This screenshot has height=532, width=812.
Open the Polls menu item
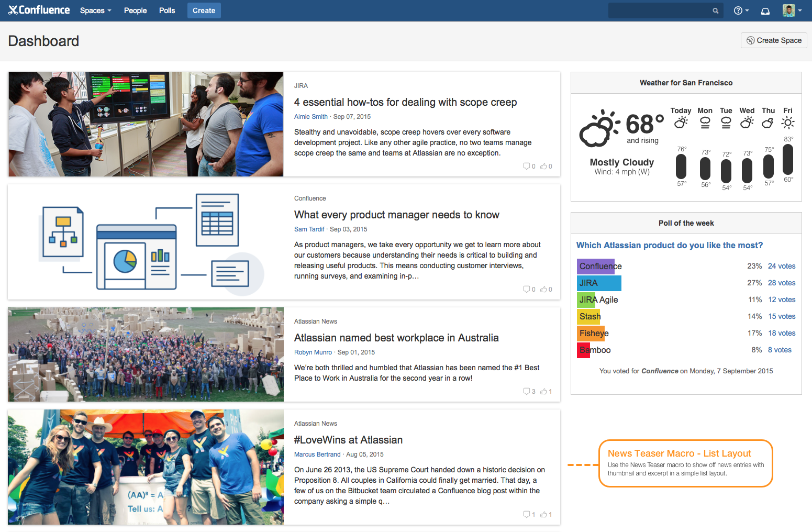coord(167,10)
